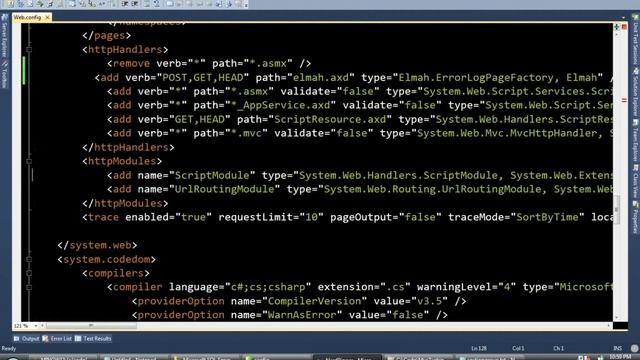Click the red error indicator above scrollbar
Screen dimensions: 640x360
click(624, 27)
